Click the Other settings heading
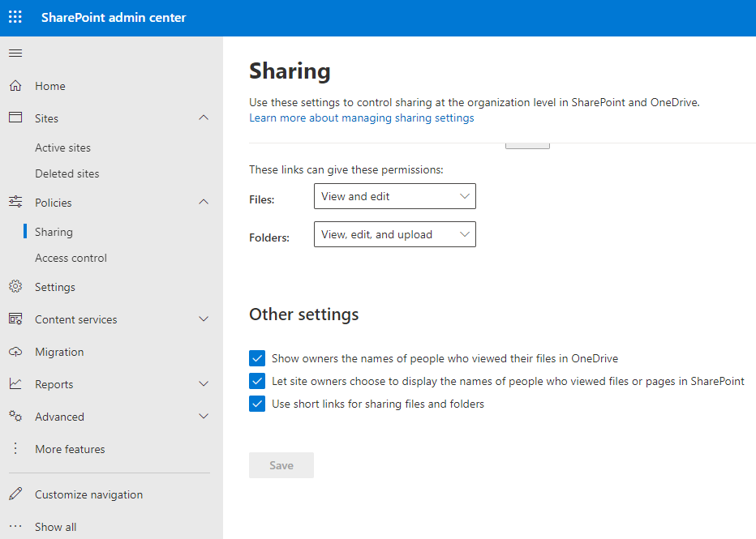Viewport: 756px width, 539px height. (x=303, y=314)
